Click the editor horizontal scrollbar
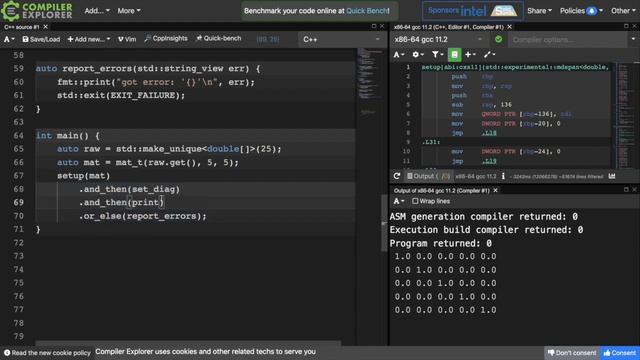 point(188,343)
